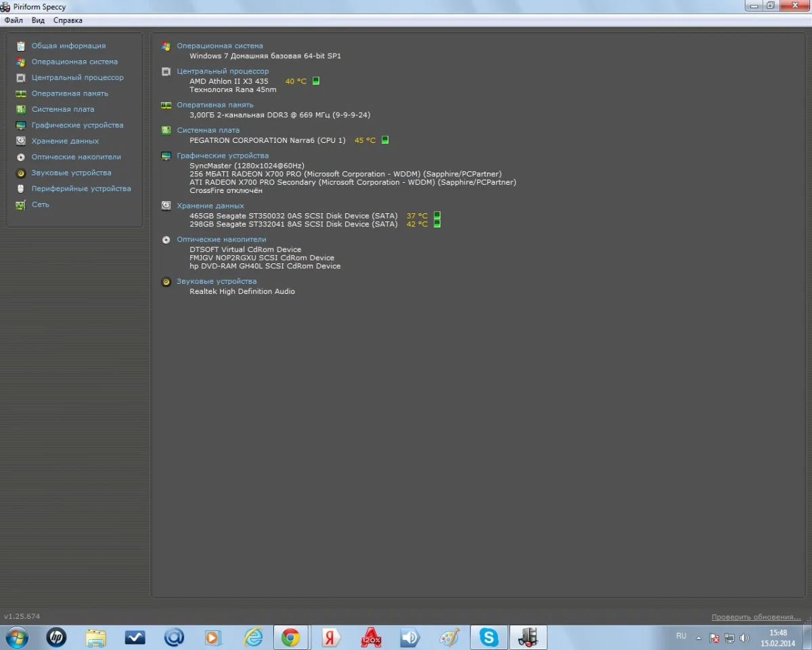Open the Вид menu

pos(38,20)
